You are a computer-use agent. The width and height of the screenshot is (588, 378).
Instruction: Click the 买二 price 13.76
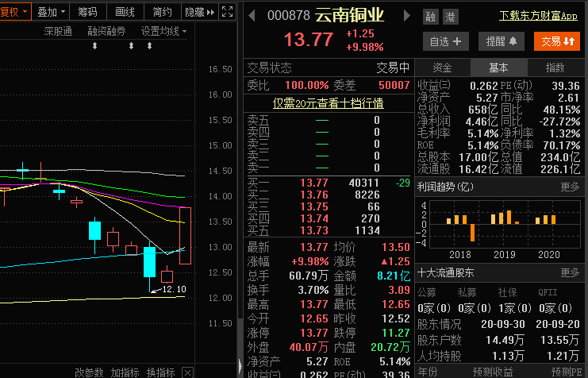click(314, 195)
